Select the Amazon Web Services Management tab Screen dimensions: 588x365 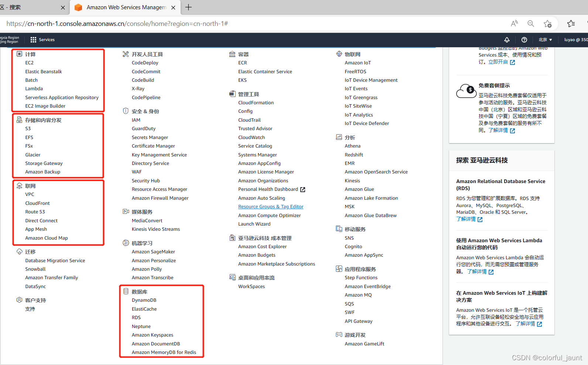click(126, 7)
